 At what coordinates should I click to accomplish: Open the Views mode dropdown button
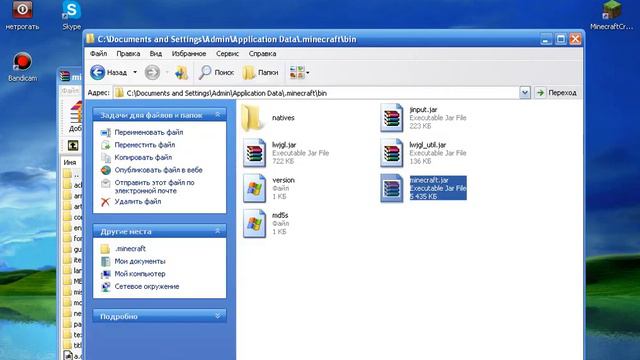(300, 73)
